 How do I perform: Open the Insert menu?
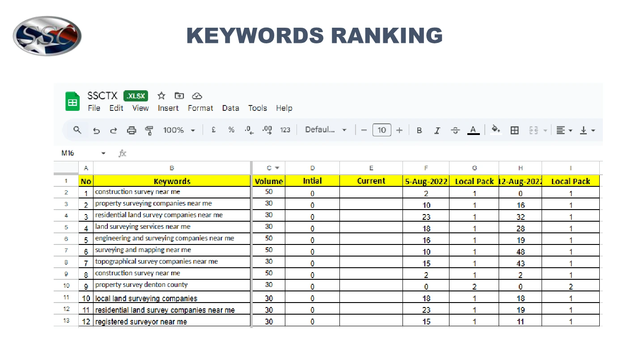[x=168, y=108]
